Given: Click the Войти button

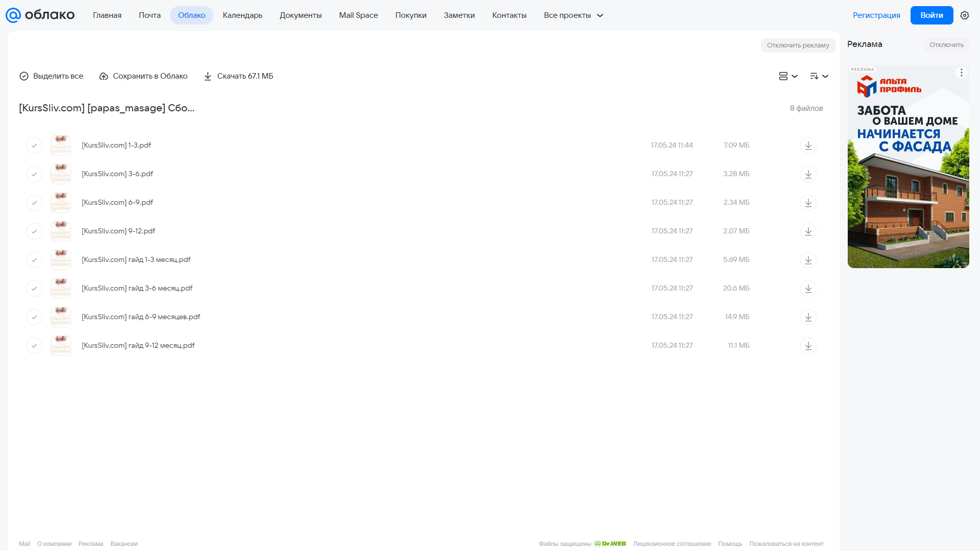Looking at the screenshot, I should tap(931, 15).
